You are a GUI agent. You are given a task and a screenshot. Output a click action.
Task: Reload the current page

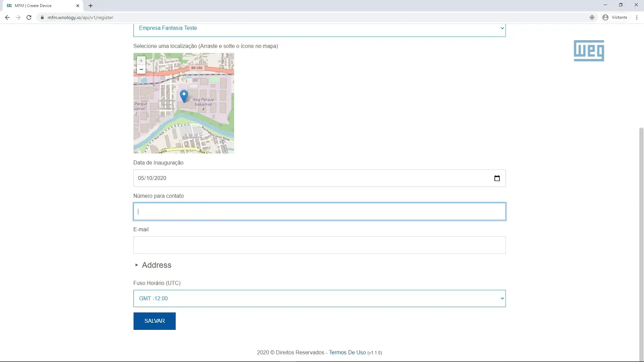[x=29, y=17]
